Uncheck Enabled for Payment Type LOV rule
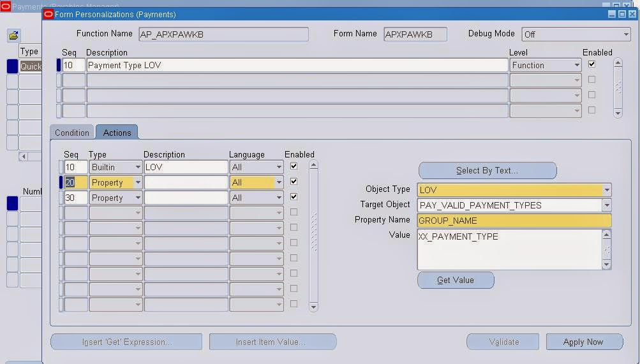 tap(592, 64)
